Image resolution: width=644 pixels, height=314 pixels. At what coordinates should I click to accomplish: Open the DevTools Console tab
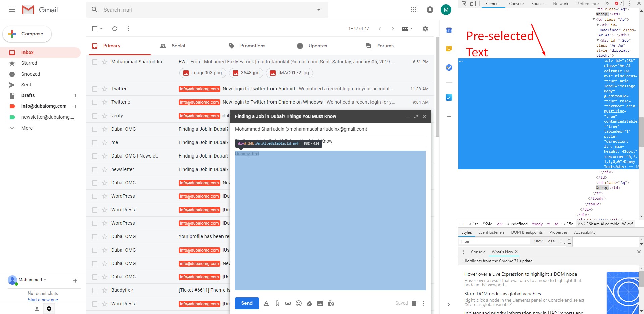[516, 4]
